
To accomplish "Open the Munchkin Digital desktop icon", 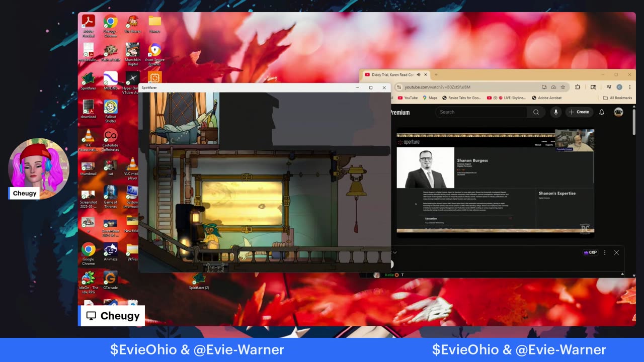I will [x=133, y=54].
